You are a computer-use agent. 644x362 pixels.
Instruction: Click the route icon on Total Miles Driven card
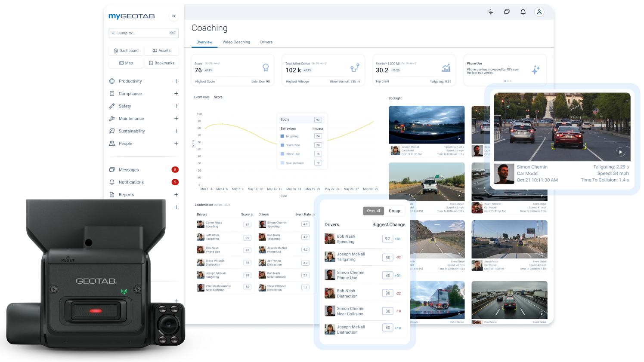(355, 68)
